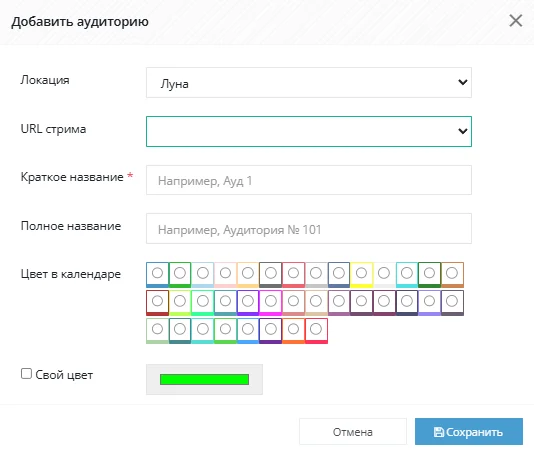This screenshot has height=458, width=534.
Task: Open the URL стрима dropdown
Action: [x=309, y=131]
